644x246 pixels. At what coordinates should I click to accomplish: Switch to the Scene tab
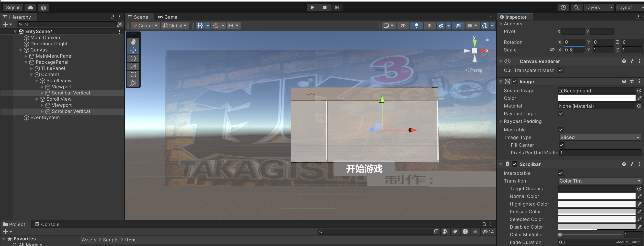[x=138, y=17]
